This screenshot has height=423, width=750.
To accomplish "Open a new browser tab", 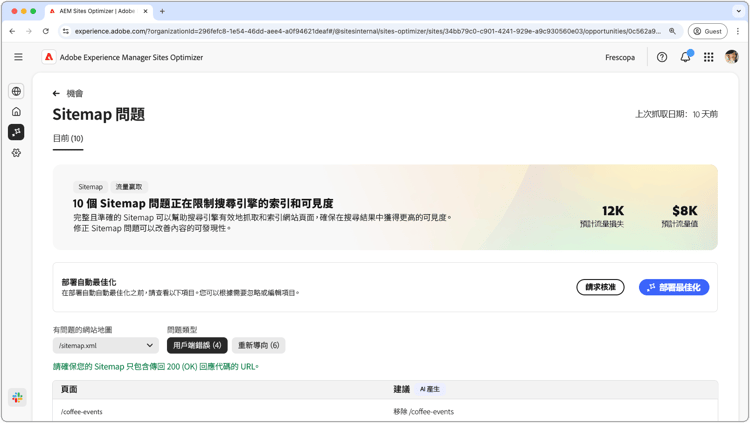I will click(x=162, y=11).
